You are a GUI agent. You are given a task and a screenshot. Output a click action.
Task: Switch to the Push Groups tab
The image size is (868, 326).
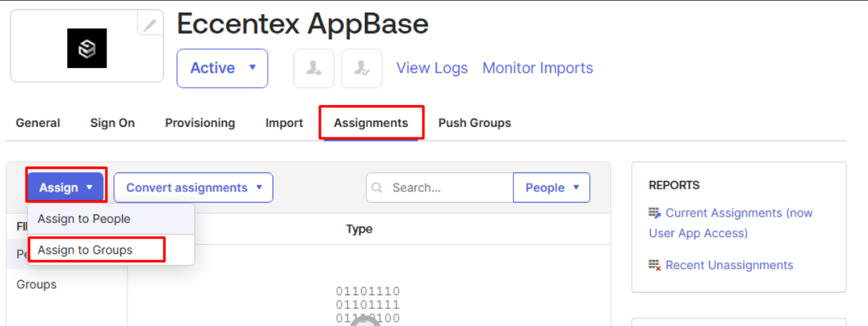click(475, 123)
